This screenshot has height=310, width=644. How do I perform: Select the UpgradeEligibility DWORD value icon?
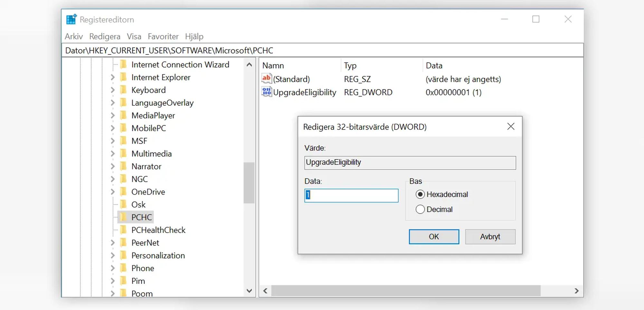click(267, 92)
